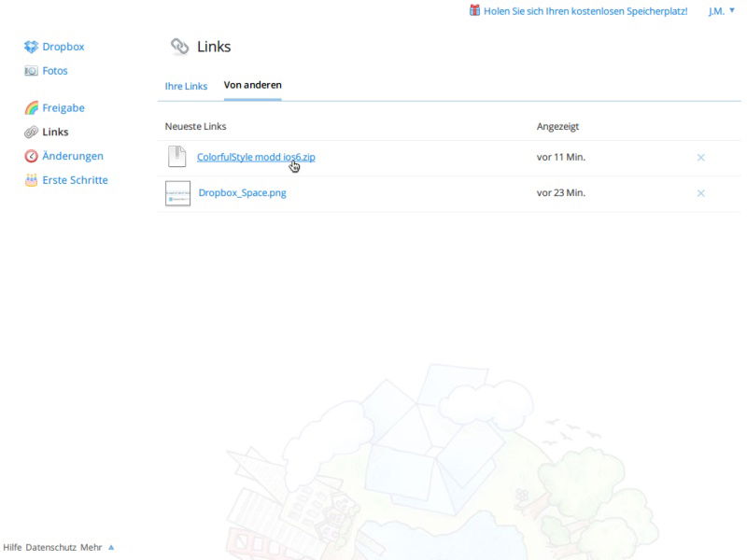Open Änderungen events page
Screen dimensions: 747x560
(x=73, y=156)
